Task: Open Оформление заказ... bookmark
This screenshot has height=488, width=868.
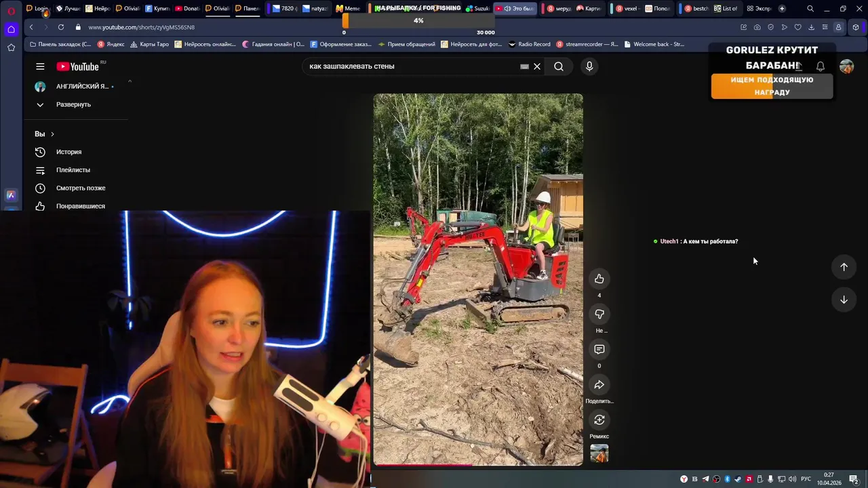Action: coord(340,44)
